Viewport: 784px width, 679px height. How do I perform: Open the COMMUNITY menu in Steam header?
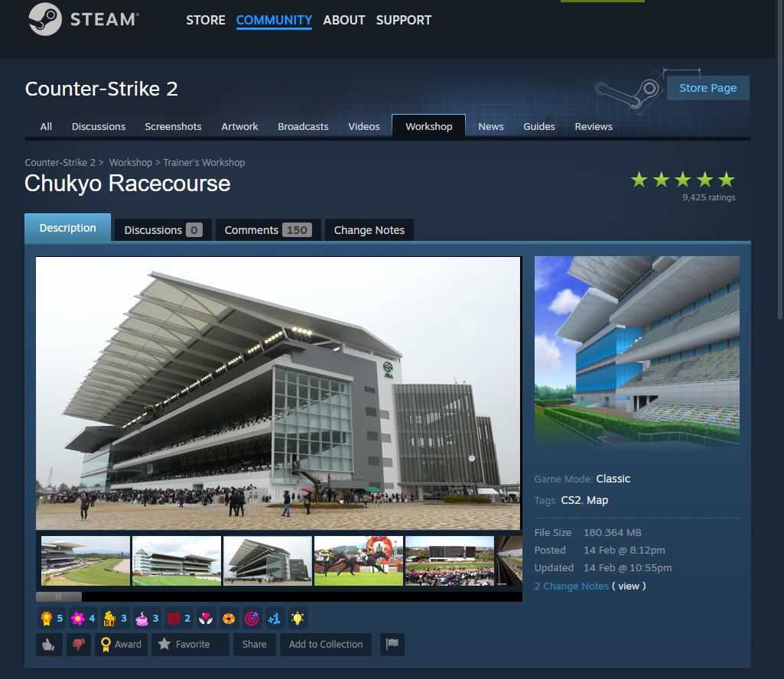pyautogui.click(x=274, y=20)
